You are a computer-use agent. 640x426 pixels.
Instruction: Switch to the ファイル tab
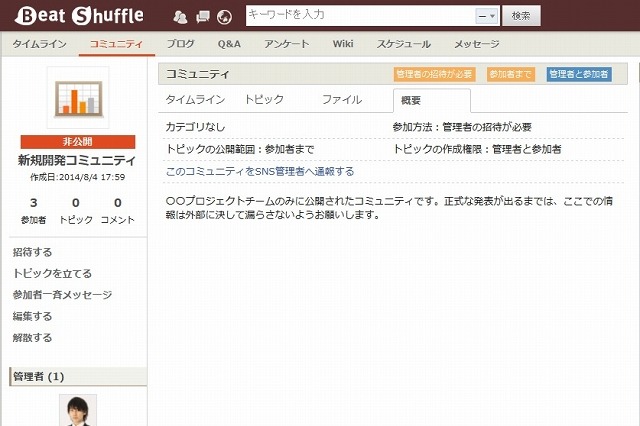coord(342,100)
